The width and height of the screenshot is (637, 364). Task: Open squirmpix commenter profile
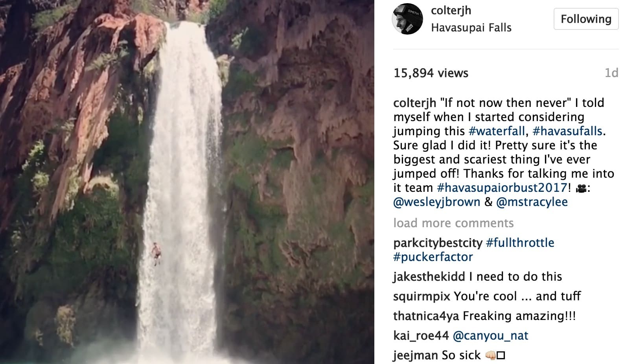pos(422,296)
